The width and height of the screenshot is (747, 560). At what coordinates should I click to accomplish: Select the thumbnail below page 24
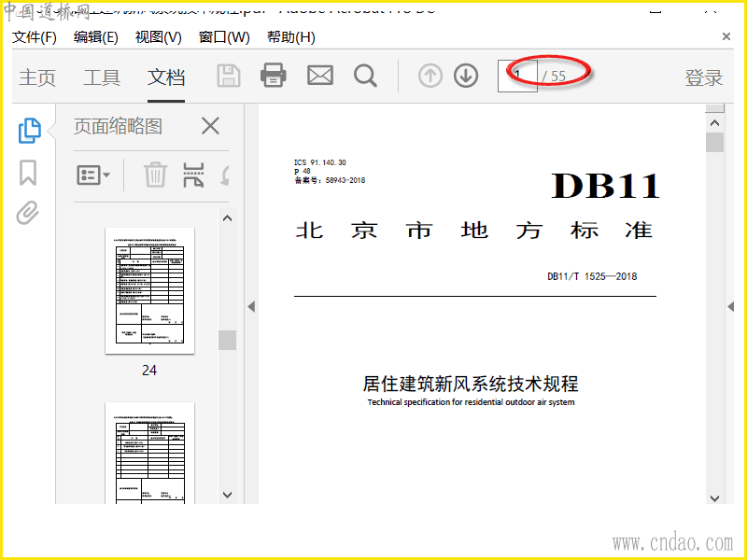point(149,453)
